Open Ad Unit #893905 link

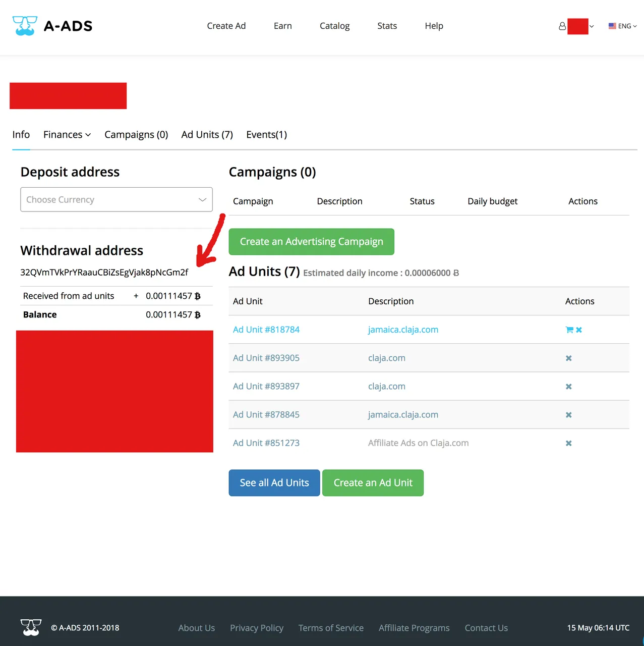tap(266, 358)
